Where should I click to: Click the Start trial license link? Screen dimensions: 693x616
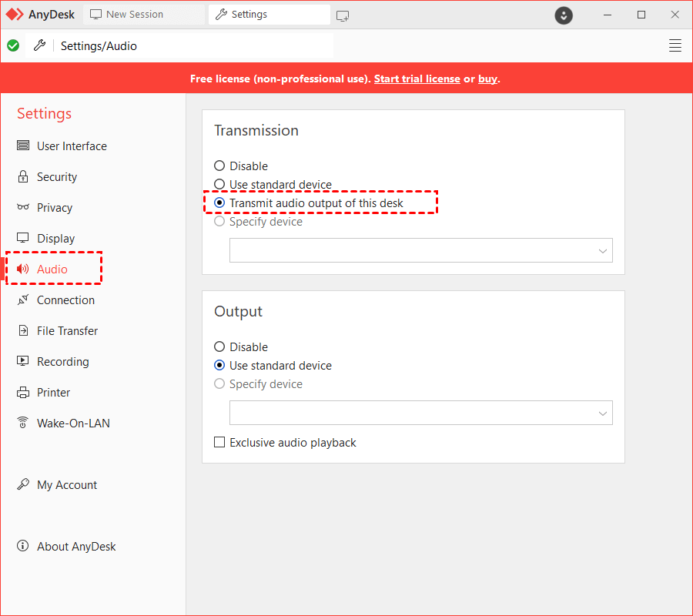(x=417, y=79)
